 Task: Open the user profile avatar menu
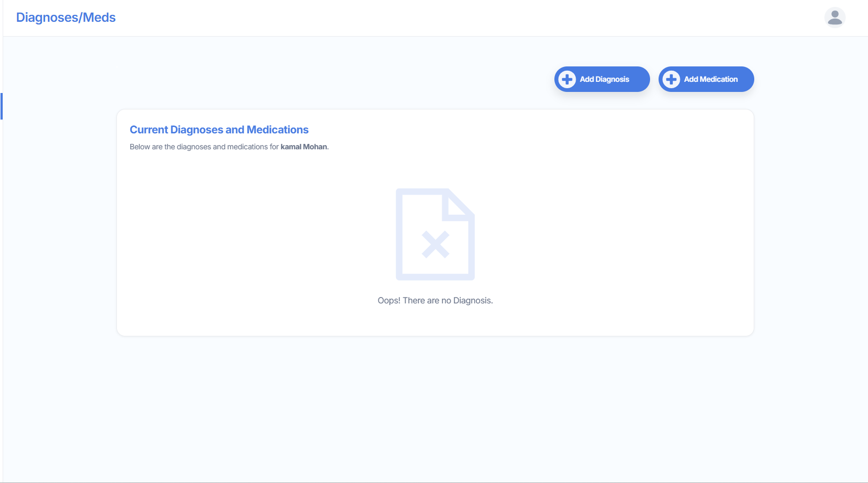pyautogui.click(x=835, y=17)
